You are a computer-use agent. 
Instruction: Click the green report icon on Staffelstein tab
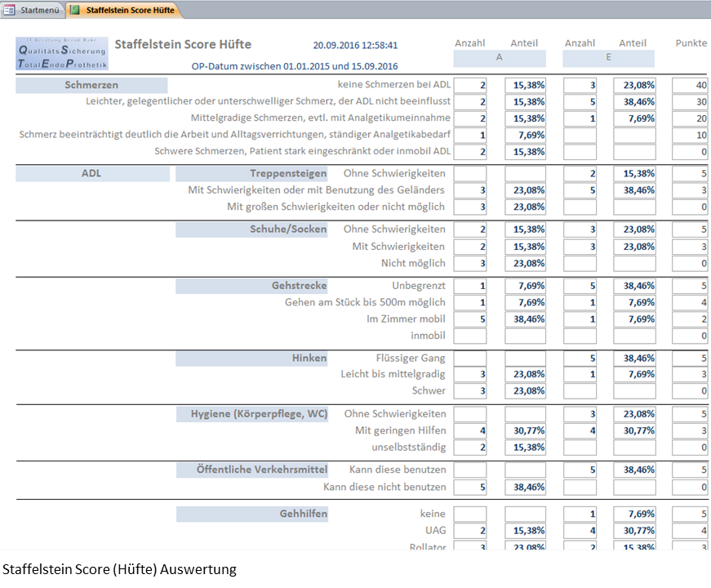pos(76,10)
